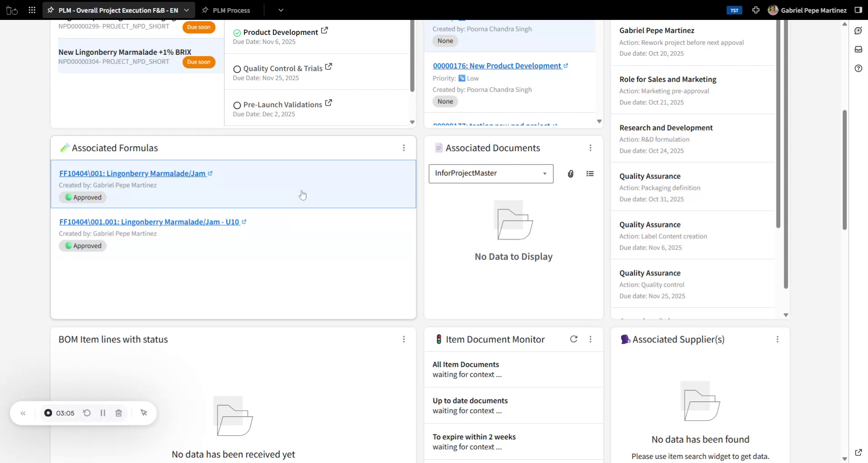Switch to the PLM Process tab
Viewport: 868px width, 463px height.
click(231, 10)
